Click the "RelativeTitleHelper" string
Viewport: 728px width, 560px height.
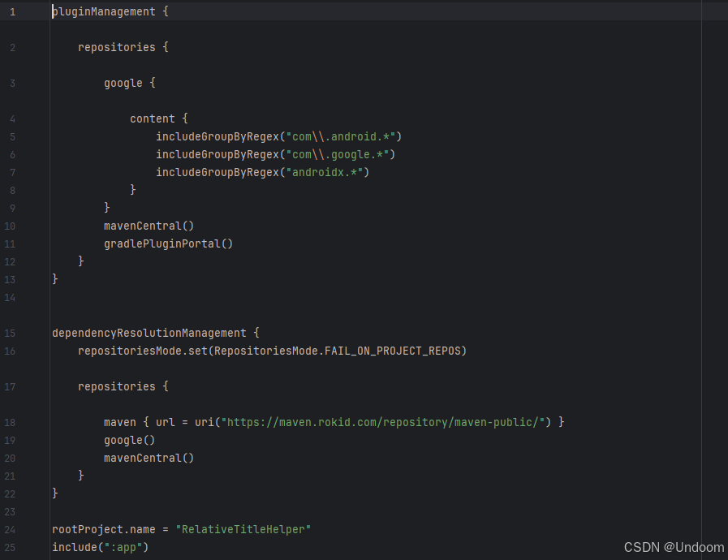tap(243, 529)
